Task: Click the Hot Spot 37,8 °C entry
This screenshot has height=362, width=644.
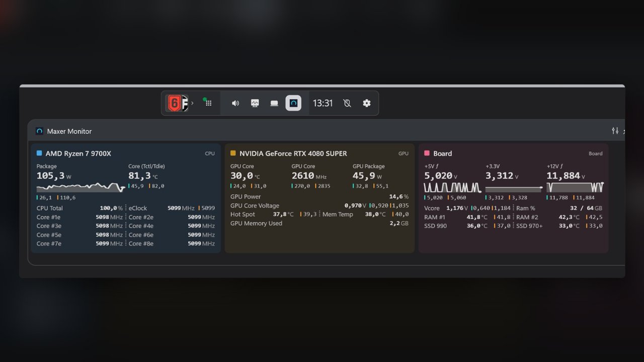Action: 273,214
